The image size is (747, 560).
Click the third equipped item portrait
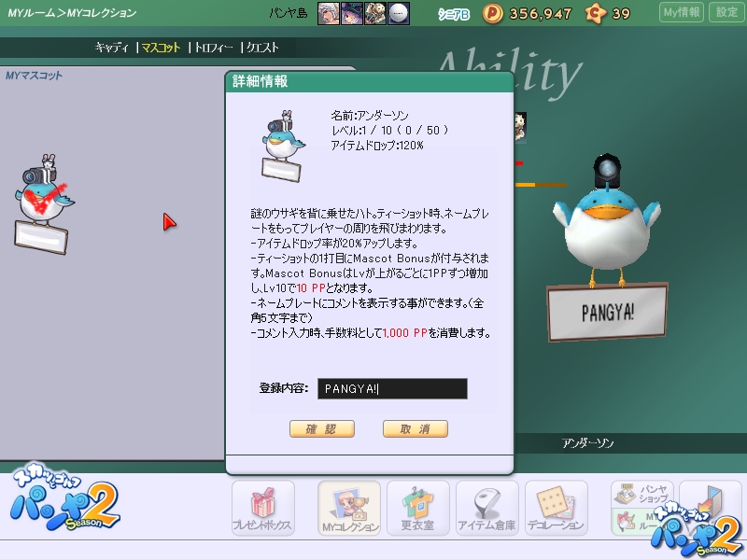pos(375,13)
